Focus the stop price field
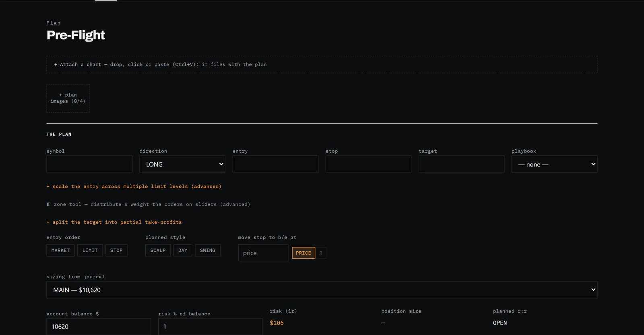The image size is (644, 335). (x=368, y=164)
